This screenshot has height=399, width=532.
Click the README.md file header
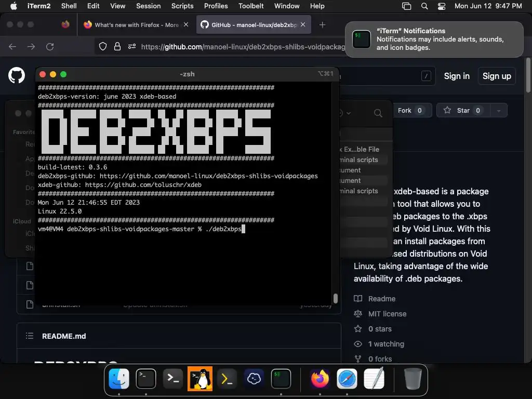click(64, 336)
